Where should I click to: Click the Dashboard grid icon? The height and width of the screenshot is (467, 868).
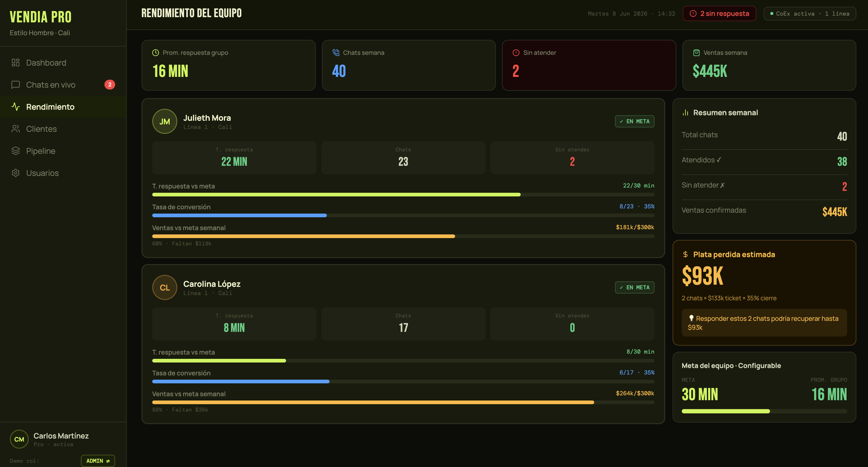click(16, 63)
